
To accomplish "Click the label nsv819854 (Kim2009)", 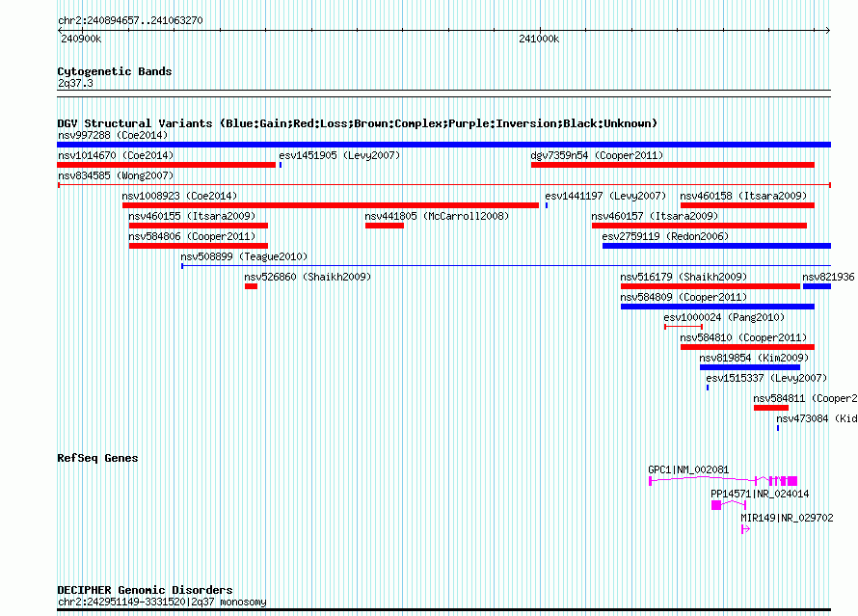I will tap(754, 358).
